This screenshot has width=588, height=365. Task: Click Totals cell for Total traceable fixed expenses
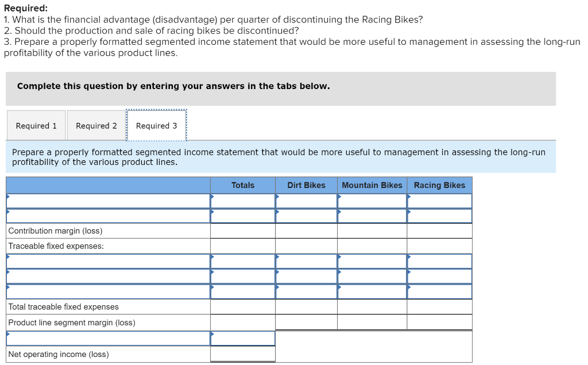(x=242, y=307)
